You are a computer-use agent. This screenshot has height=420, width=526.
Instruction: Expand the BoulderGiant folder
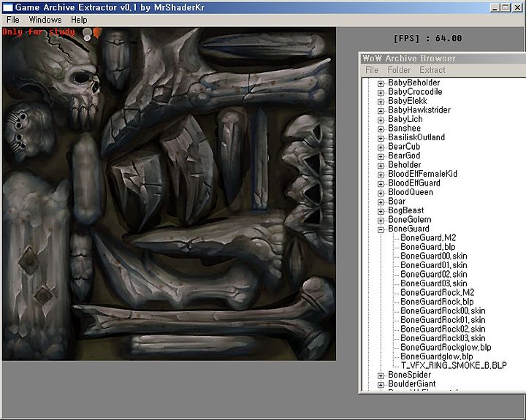point(381,384)
